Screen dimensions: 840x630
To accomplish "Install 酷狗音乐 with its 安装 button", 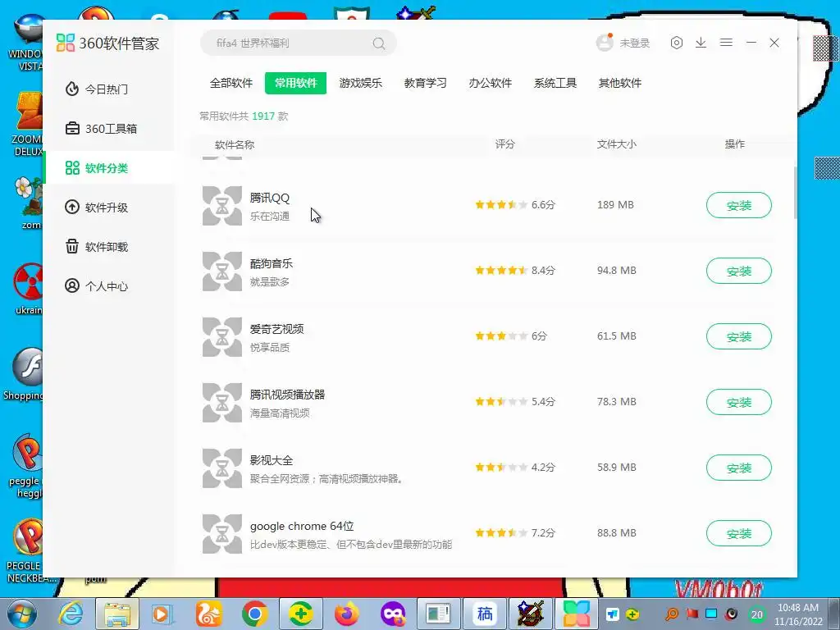I will 739,271.
